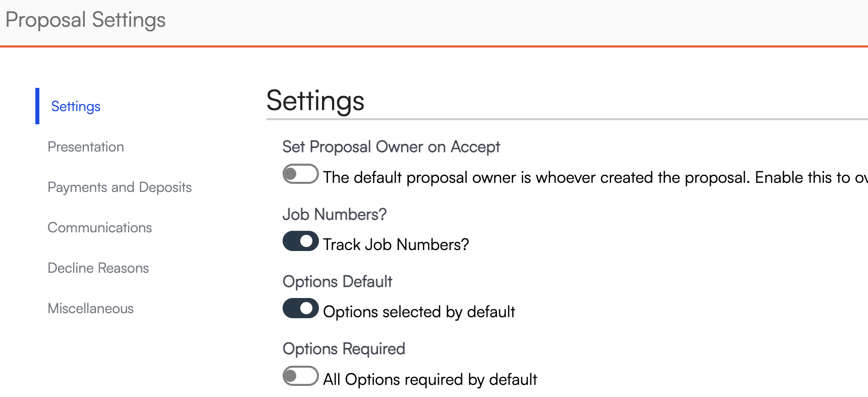
Task: Click the large Settings heading
Action: coord(315,101)
